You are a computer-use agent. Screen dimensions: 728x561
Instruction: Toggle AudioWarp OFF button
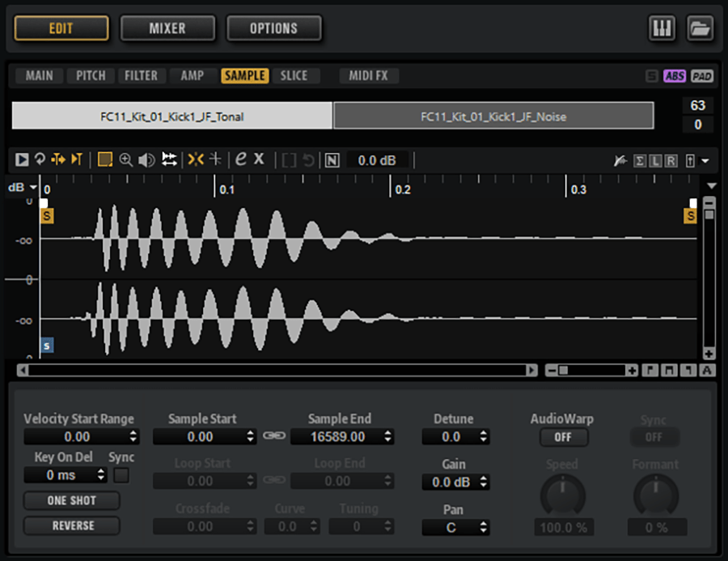click(563, 437)
